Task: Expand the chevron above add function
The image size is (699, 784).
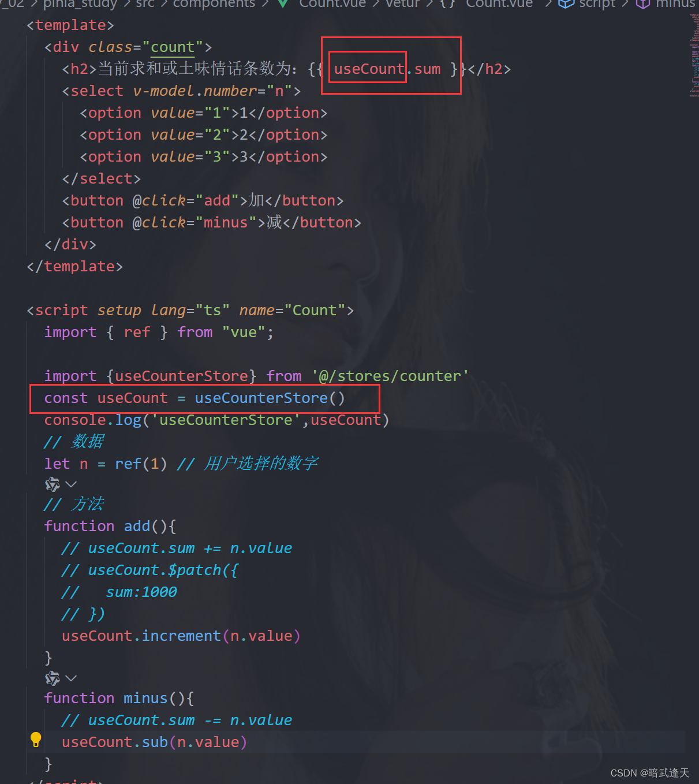Action: (71, 484)
